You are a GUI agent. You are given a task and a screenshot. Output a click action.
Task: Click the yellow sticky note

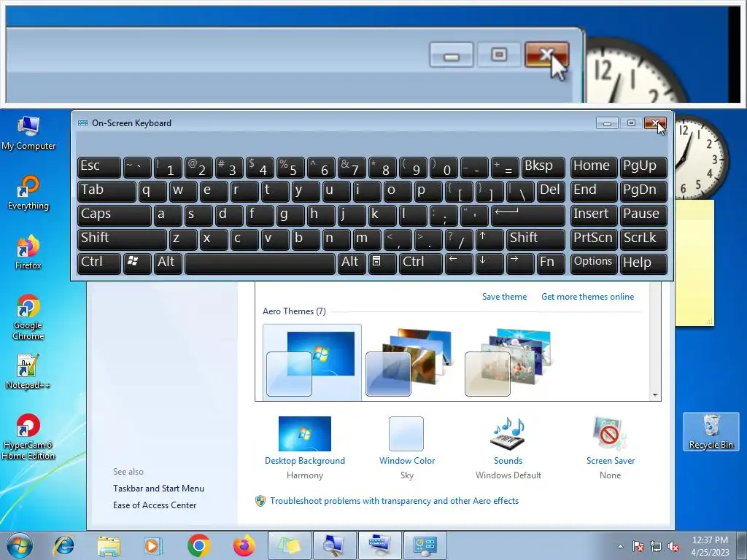(694, 262)
